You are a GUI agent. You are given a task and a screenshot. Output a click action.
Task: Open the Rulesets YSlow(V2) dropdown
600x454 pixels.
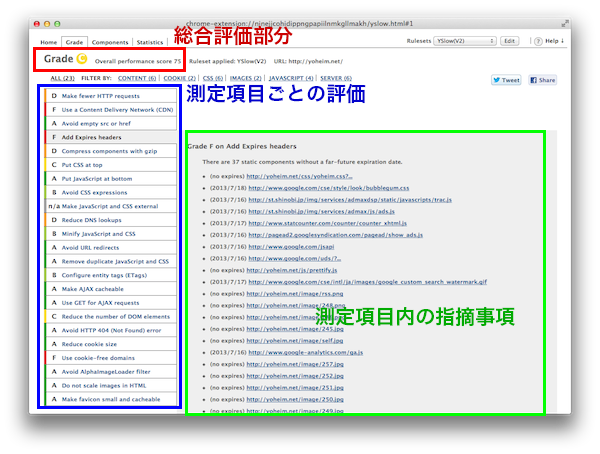click(465, 41)
